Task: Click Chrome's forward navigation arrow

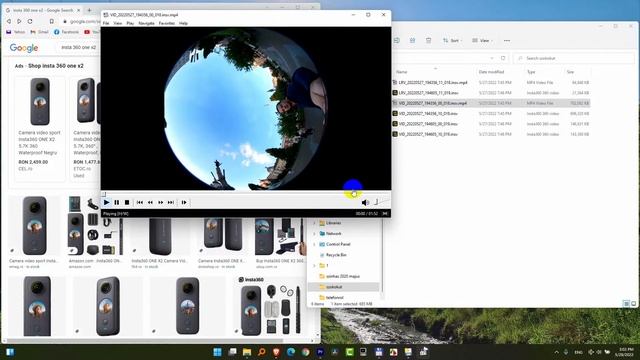Action: pyautogui.click(x=19, y=21)
